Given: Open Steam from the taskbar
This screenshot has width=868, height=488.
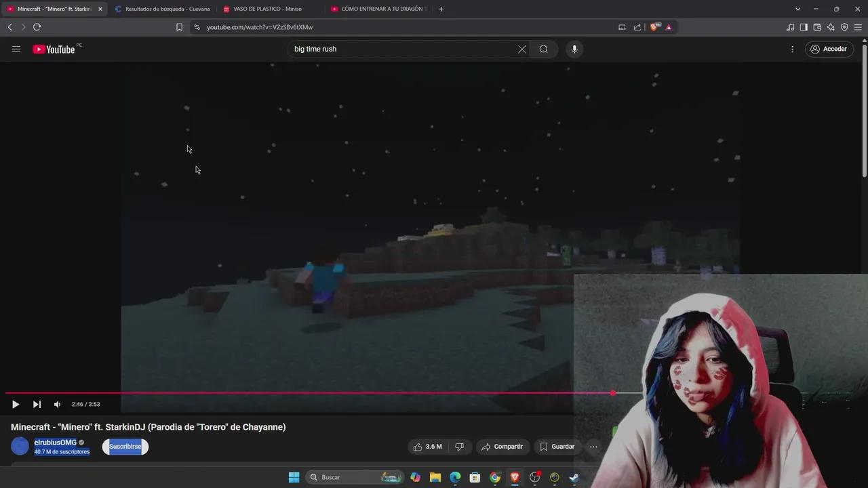Looking at the screenshot, I should coord(574,477).
